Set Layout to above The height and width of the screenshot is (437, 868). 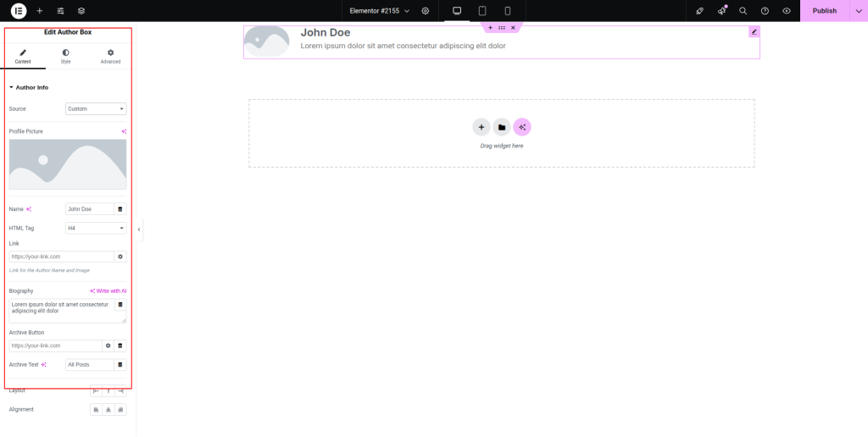[x=108, y=390]
